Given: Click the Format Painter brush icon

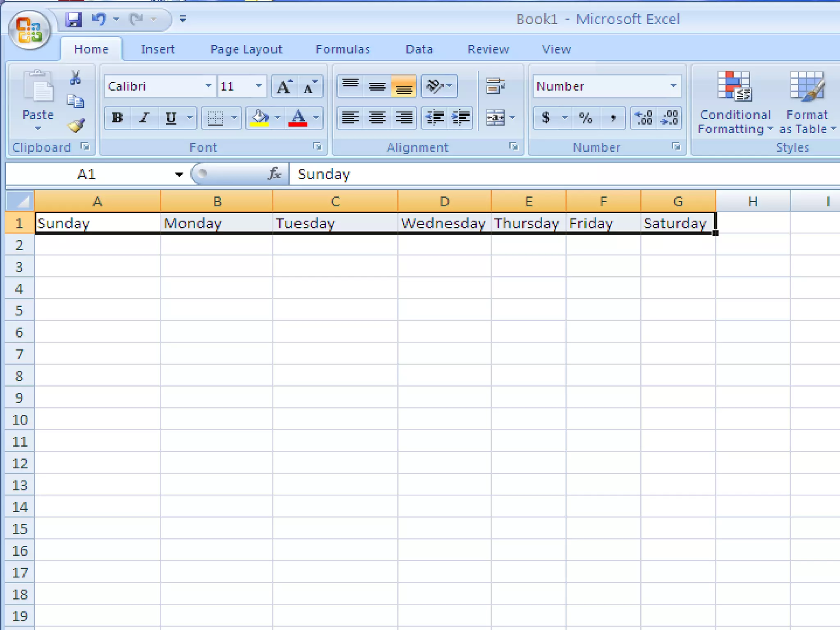Looking at the screenshot, I should [76, 126].
